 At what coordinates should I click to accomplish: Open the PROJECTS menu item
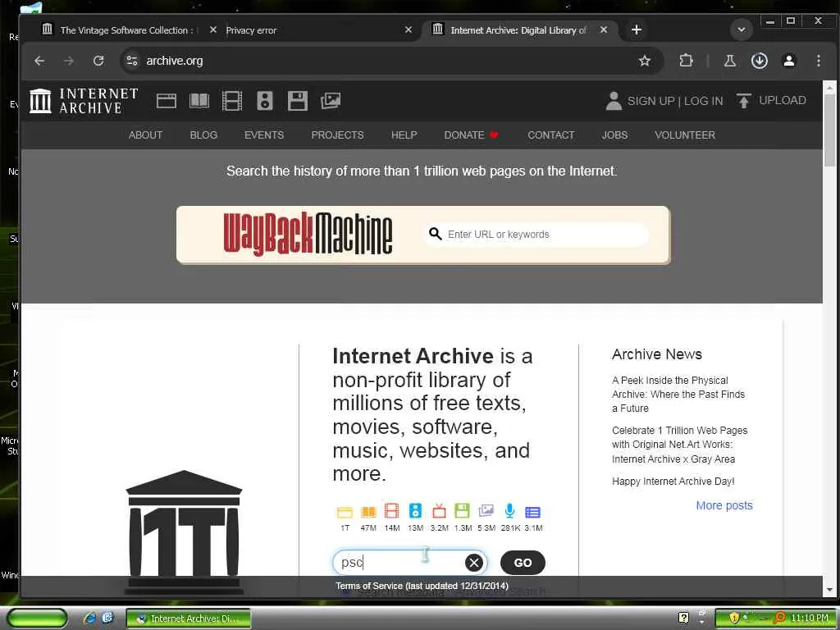pos(337,135)
